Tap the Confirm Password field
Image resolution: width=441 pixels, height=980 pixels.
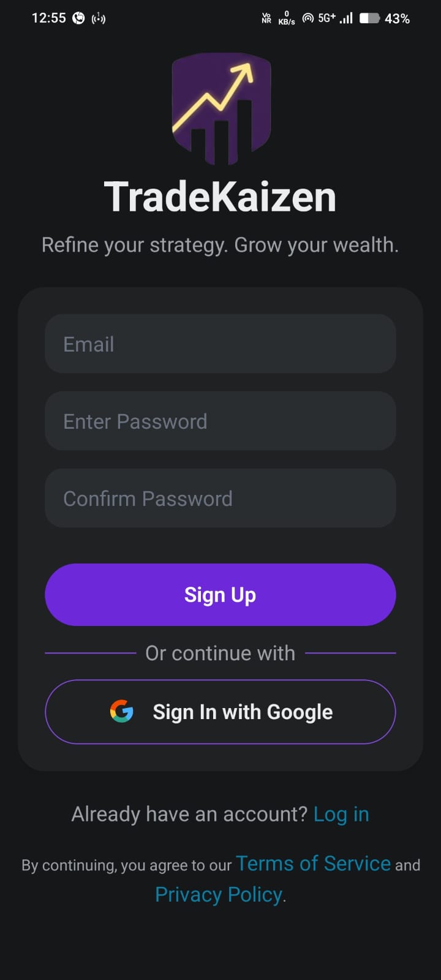pyautogui.click(x=221, y=499)
